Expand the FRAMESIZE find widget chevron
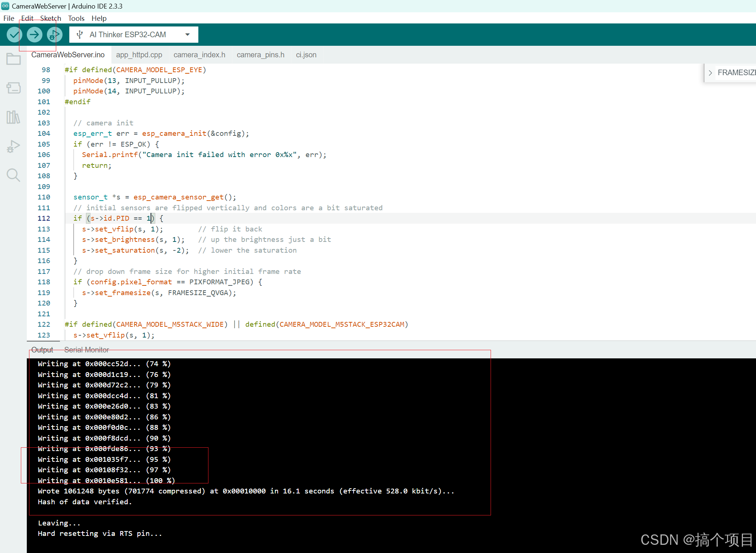 [710, 73]
